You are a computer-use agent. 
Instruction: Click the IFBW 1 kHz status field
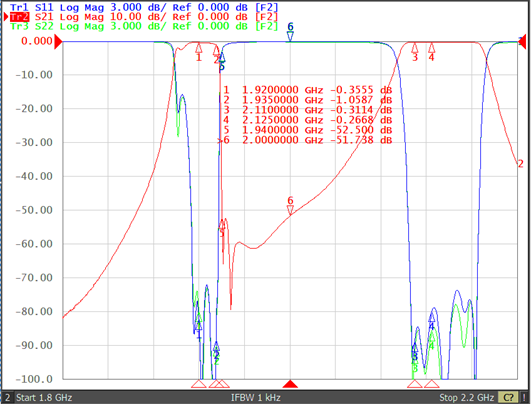point(256,397)
